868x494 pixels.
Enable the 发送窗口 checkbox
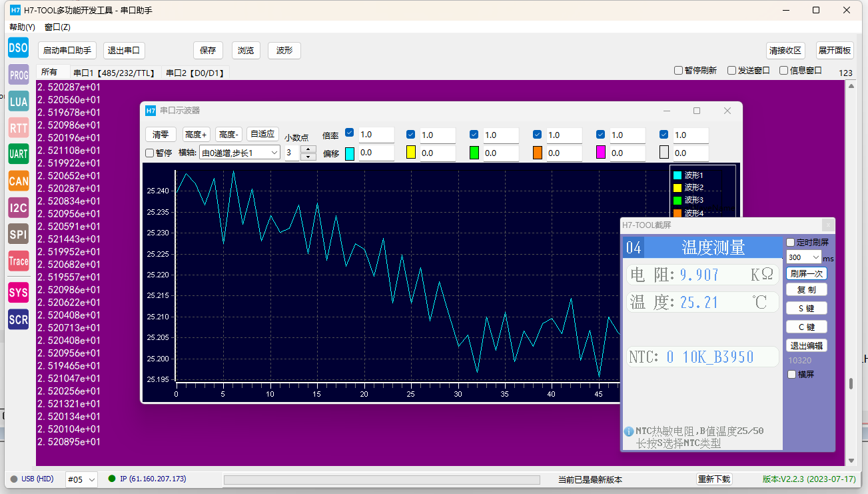(731, 70)
